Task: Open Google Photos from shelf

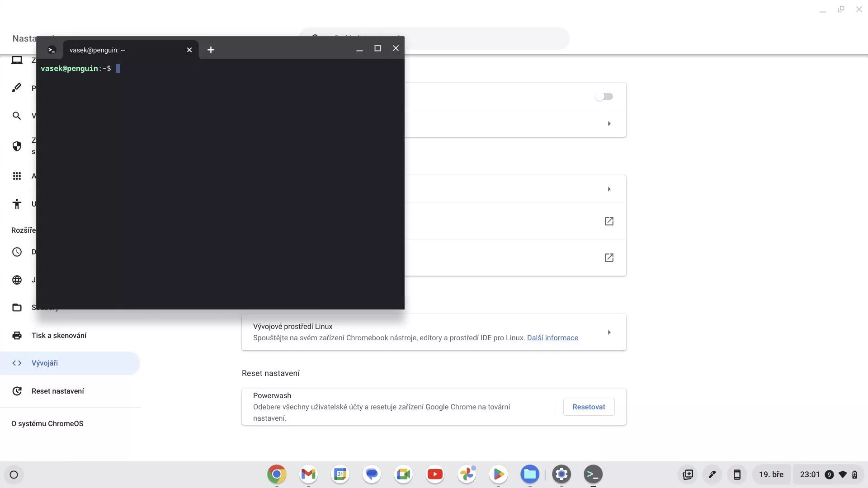Action: [467, 474]
